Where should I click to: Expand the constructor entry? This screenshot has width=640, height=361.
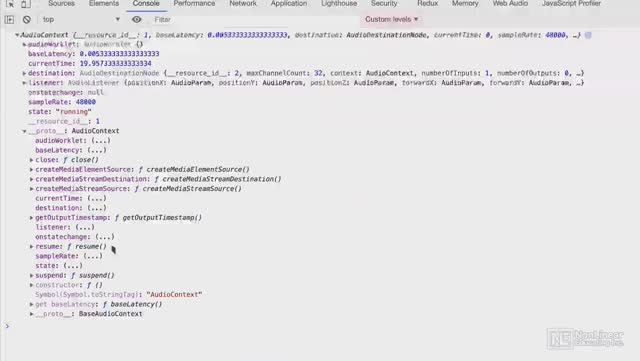pyautogui.click(x=31, y=285)
